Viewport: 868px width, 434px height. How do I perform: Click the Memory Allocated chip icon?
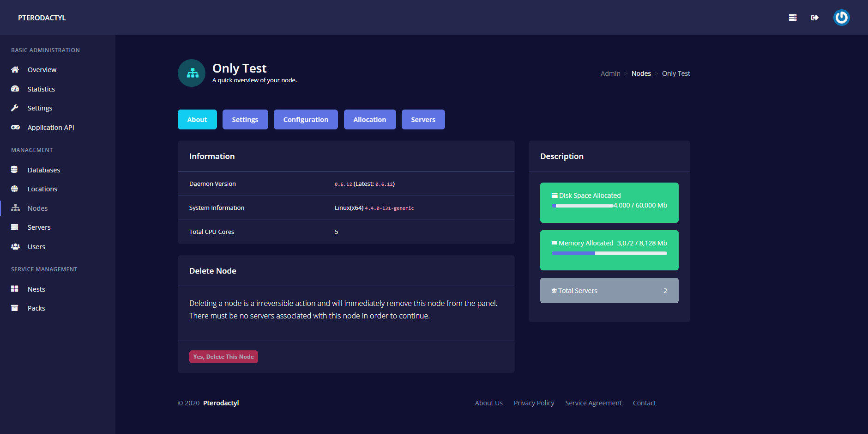555,243
